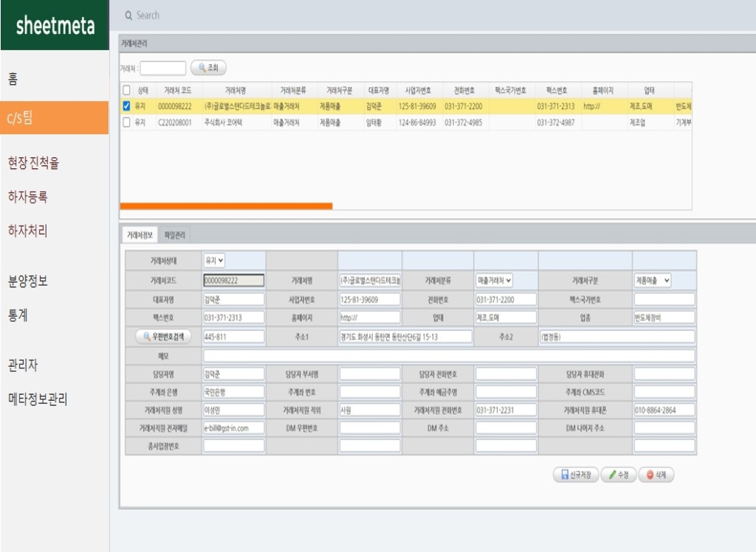
Task: Click the 메모 text field
Action: (x=449, y=356)
